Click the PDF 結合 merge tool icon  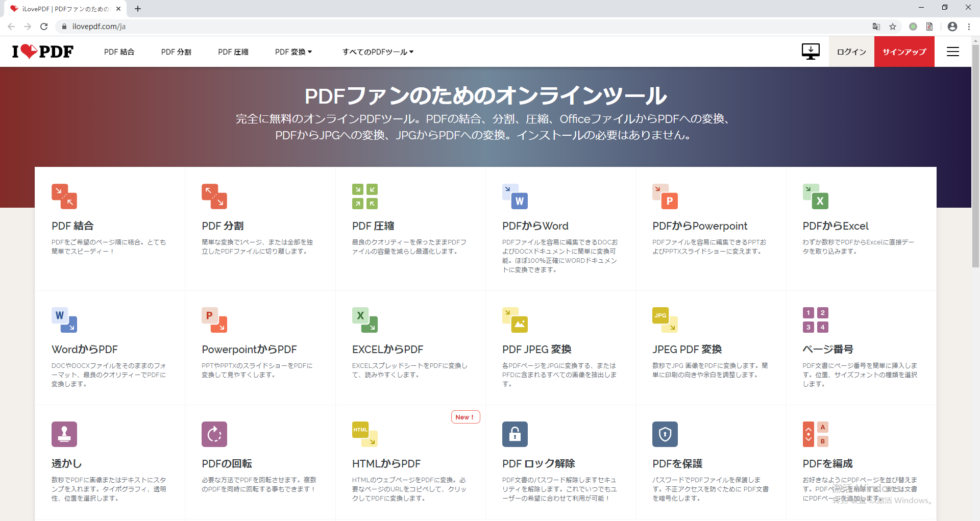click(x=64, y=196)
